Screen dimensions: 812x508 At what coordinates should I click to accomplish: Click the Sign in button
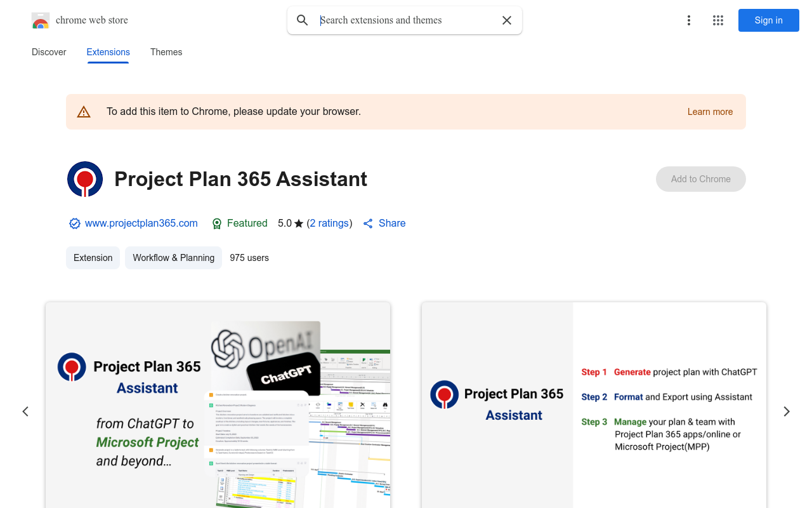coord(769,20)
